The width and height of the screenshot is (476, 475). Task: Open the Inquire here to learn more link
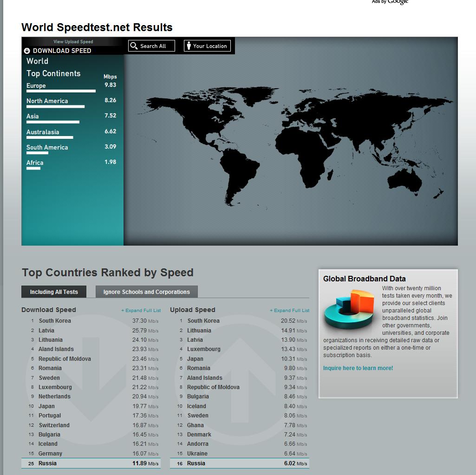(x=358, y=368)
